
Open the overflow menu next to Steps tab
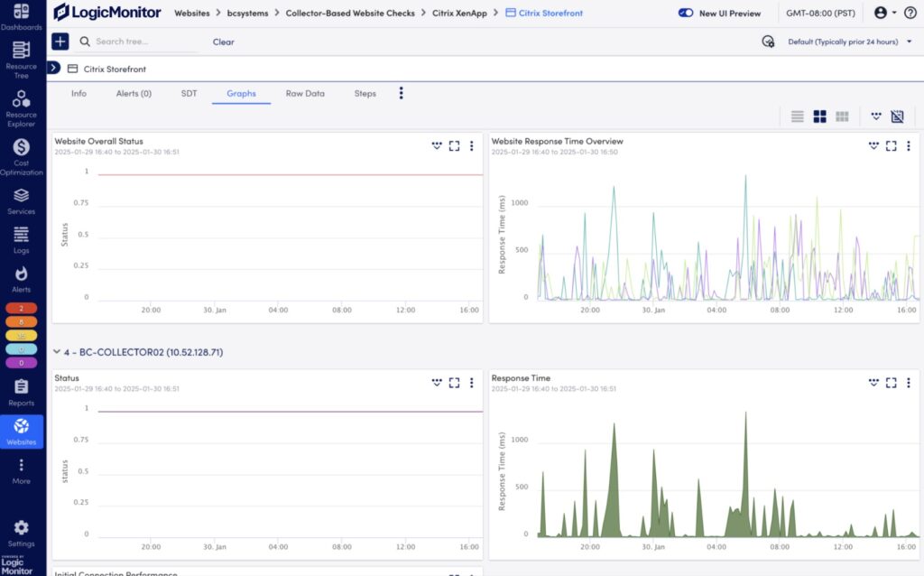pyautogui.click(x=401, y=93)
